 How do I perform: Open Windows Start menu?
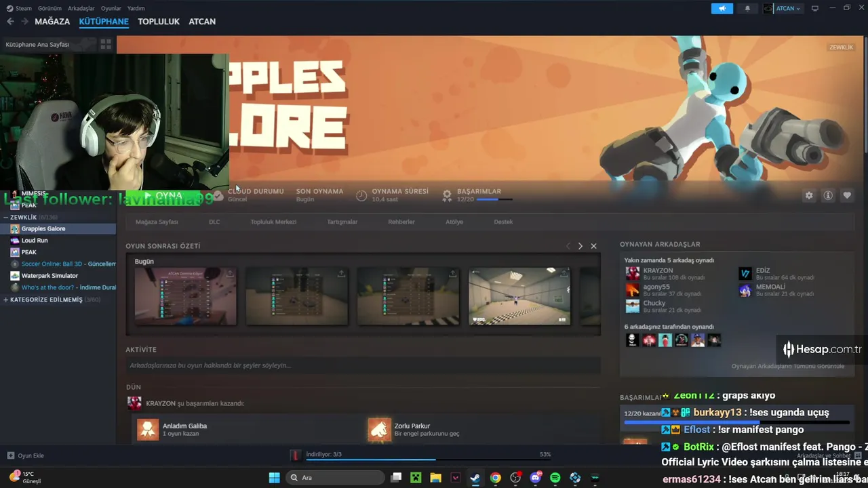pyautogui.click(x=274, y=478)
